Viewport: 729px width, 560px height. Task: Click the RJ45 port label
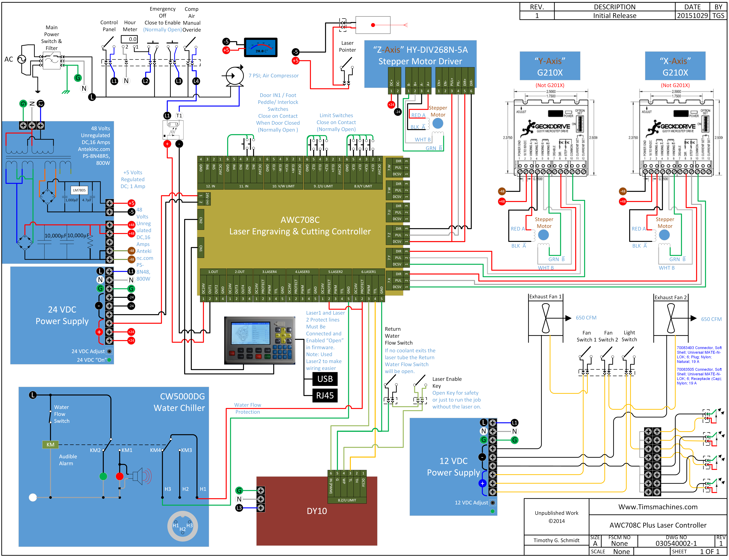[x=325, y=396]
